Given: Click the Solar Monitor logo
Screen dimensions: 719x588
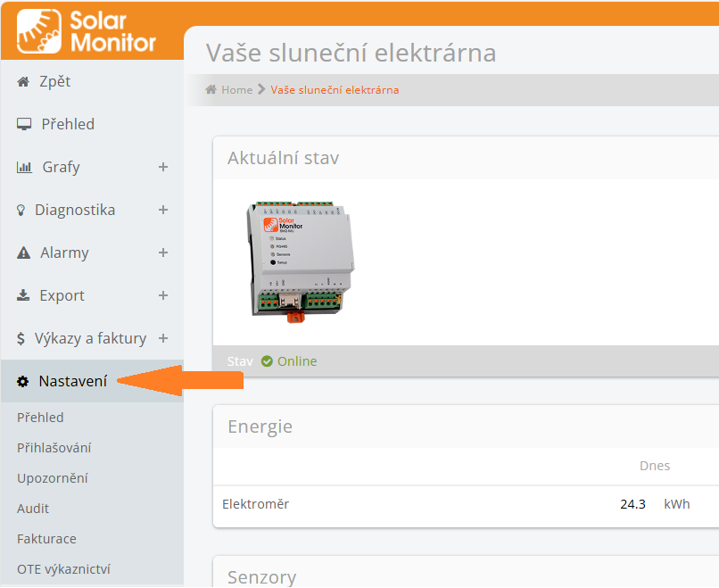Looking at the screenshot, I should (87, 31).
